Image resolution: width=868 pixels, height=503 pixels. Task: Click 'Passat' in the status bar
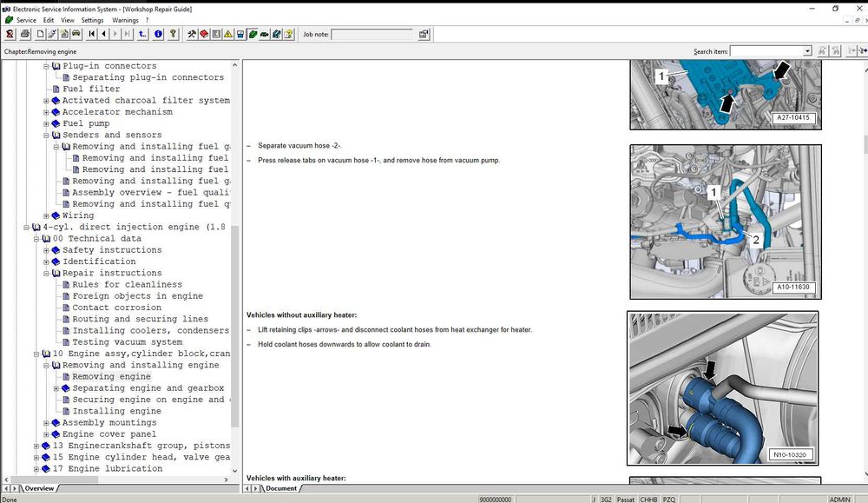626,500
